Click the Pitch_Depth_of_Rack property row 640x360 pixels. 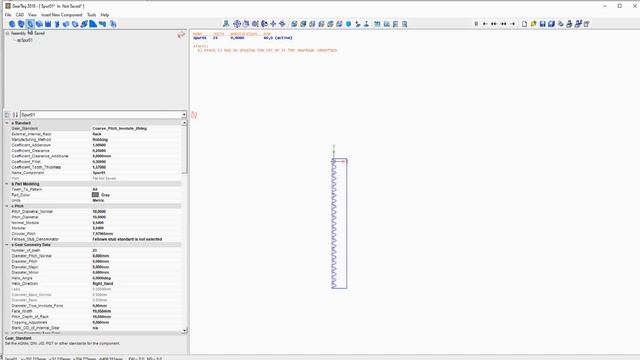[x=96, y=317]
